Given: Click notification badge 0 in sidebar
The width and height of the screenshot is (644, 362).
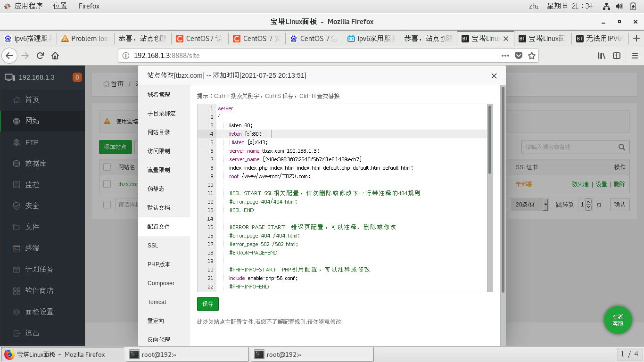Looking at the screenshot, I should pos(77,77).
